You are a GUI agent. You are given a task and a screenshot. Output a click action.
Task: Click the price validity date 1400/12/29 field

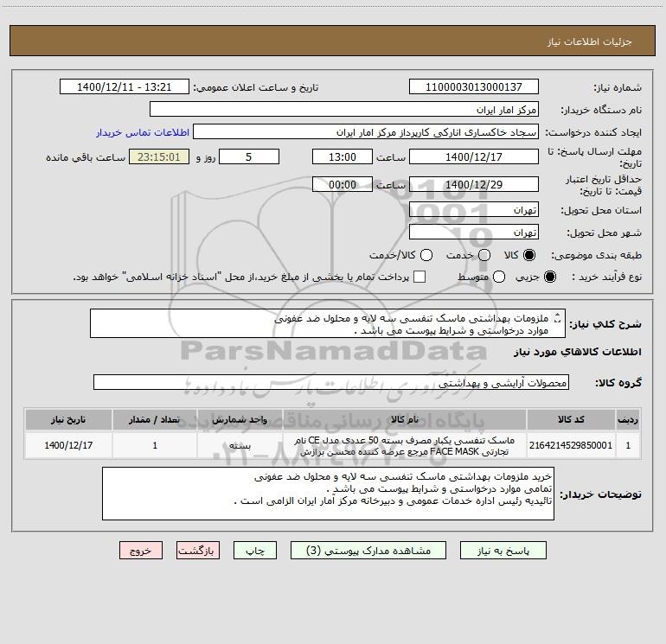pos(474,185)
